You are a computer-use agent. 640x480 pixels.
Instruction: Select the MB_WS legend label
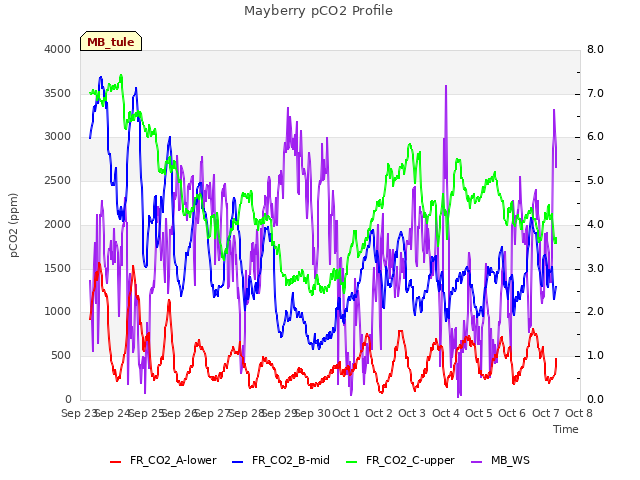point(510,460)
